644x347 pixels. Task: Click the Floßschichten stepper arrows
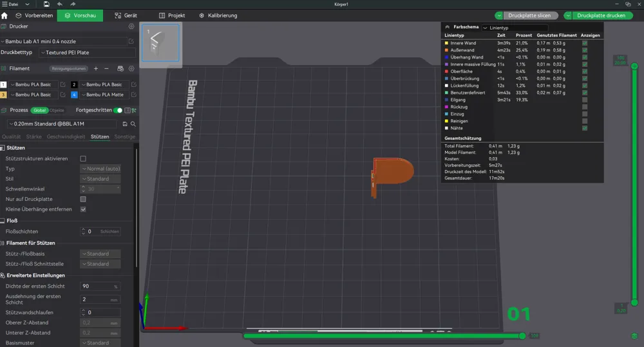click(x=83, y=232)
